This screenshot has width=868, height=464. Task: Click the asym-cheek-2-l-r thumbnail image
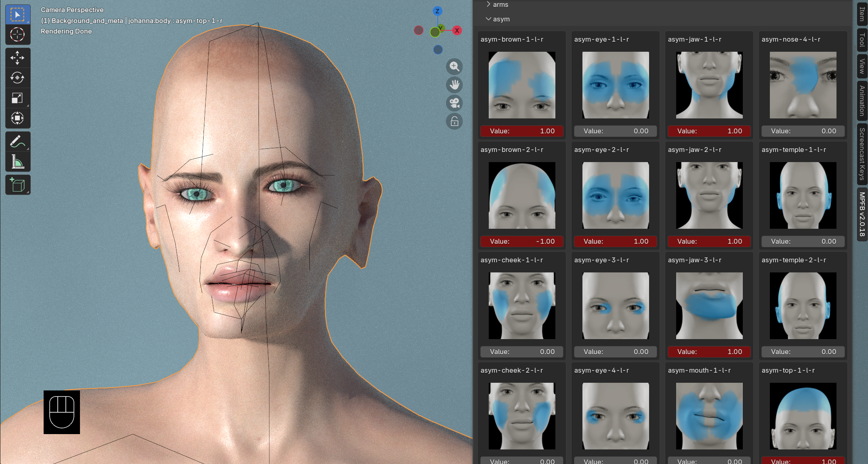522,416
